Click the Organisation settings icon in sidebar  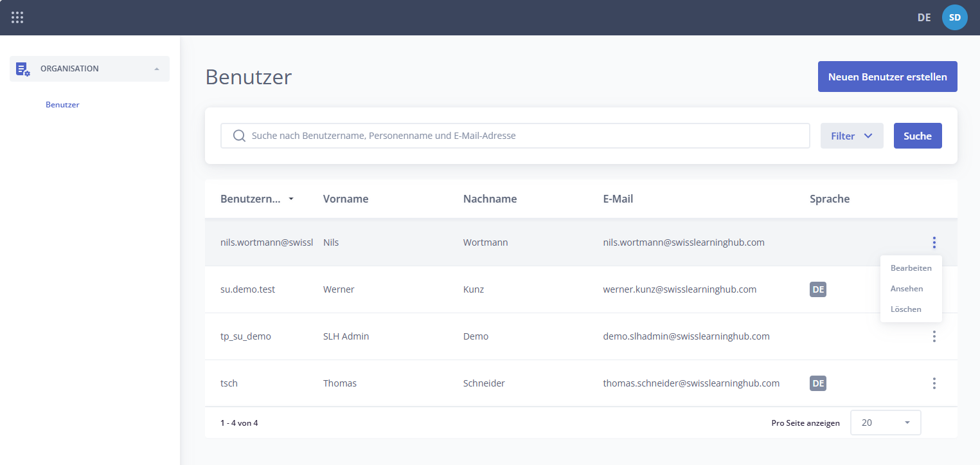(x=23, y=69)
